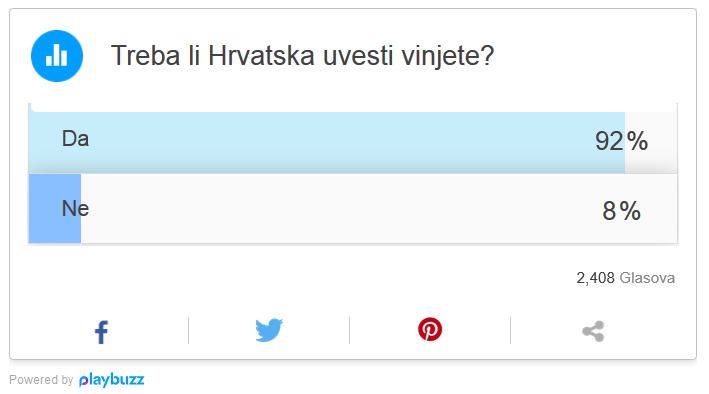The image size is (709, 394).
Task: Share the poll on Facebook
Action: coord(101,332)
